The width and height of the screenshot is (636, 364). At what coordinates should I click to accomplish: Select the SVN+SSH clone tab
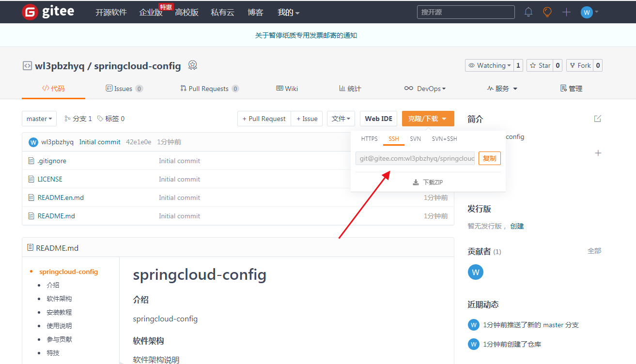pos(444,139)
